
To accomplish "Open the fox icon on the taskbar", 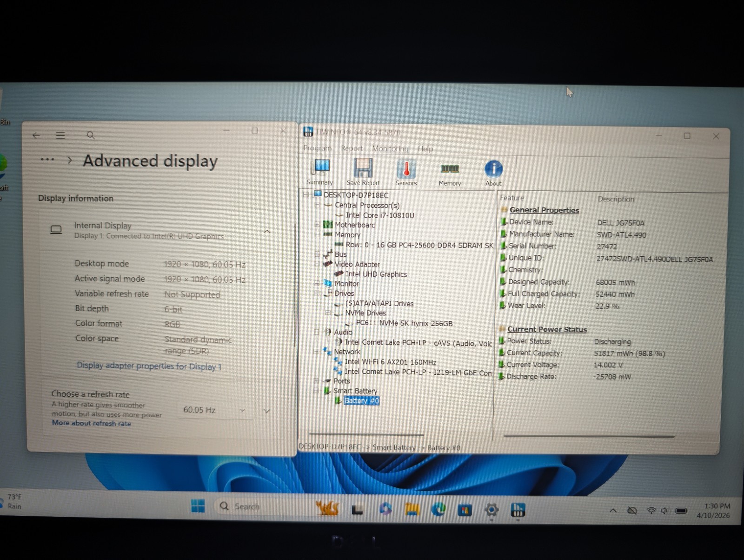I will 327,507.
